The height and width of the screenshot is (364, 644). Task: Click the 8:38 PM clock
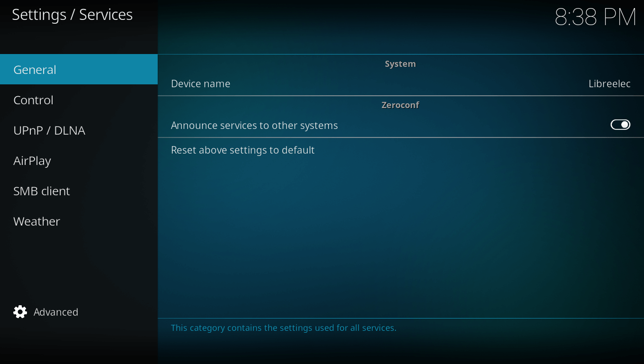595,18
